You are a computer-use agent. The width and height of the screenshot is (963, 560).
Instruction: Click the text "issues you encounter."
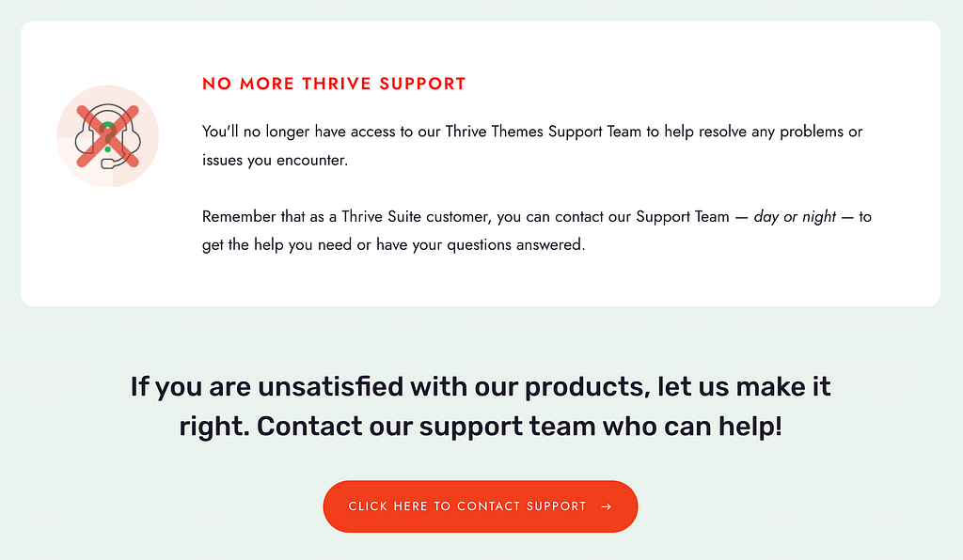pyautogui.click(x=275, y=160)
